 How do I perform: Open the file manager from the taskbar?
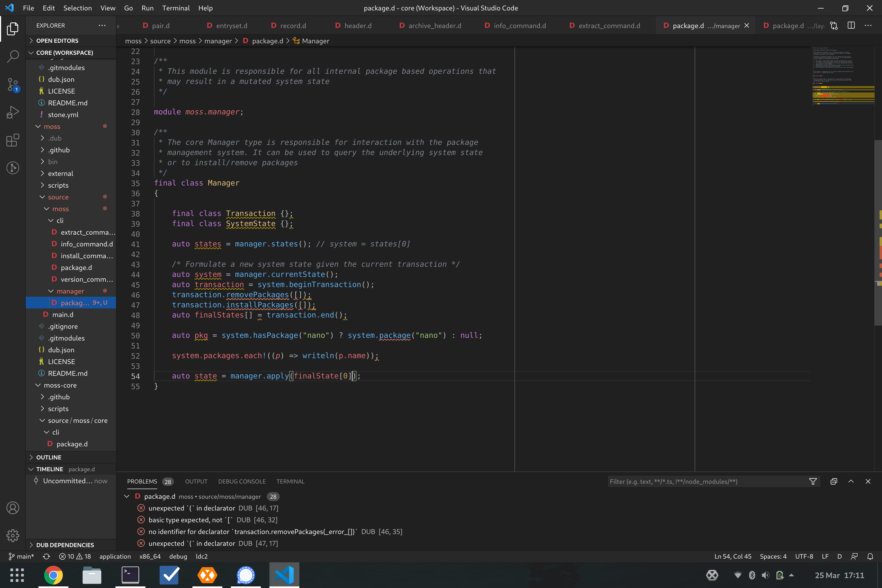92,575
